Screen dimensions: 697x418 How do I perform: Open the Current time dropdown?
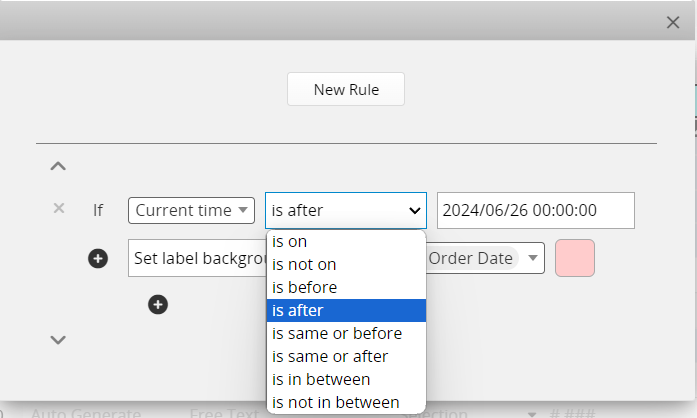pyautogui.click(x=191, y=210)
